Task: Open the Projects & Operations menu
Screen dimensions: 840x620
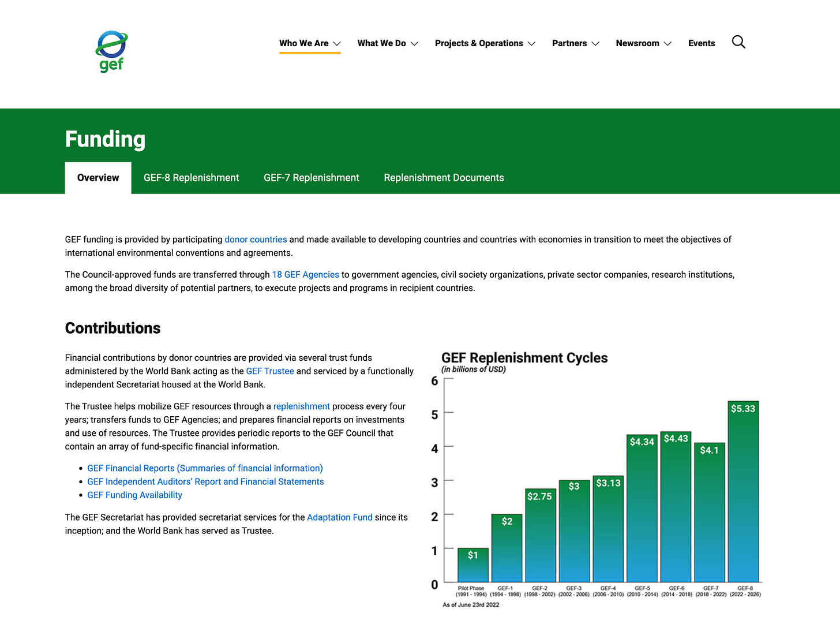Action: click(479, 43)
